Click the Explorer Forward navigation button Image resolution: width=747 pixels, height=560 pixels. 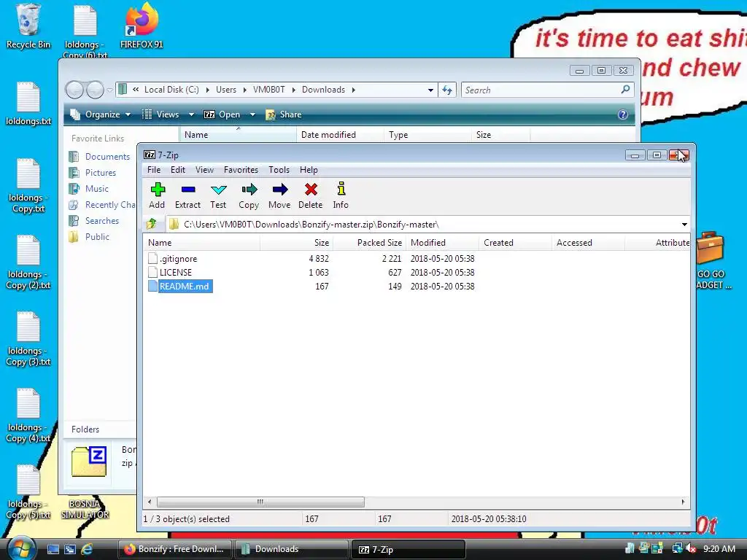click(95, 90)
